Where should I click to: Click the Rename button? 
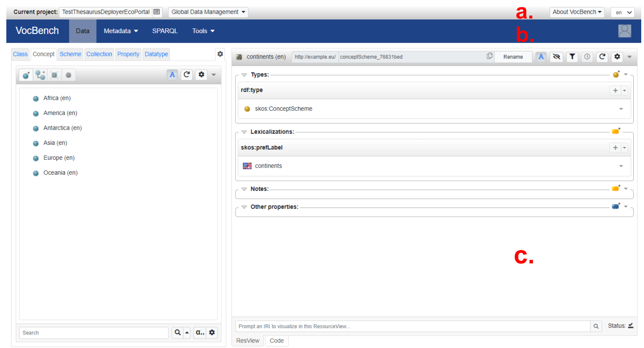click(513, 57)
